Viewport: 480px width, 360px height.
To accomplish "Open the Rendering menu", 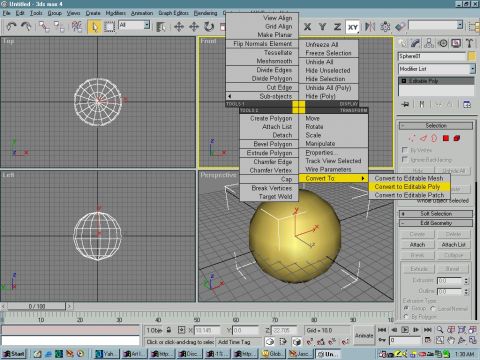I will [x=205, y=13].
